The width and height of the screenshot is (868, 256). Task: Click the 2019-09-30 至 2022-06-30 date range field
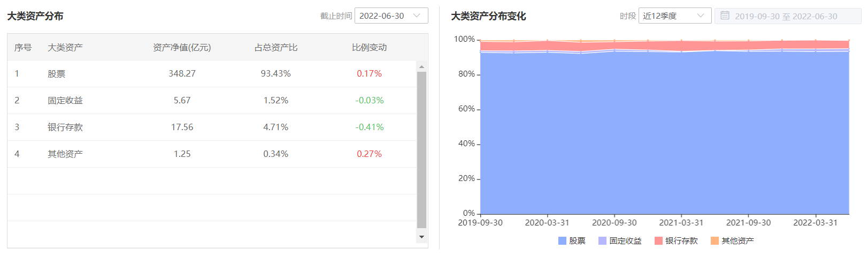pos(788,16)
